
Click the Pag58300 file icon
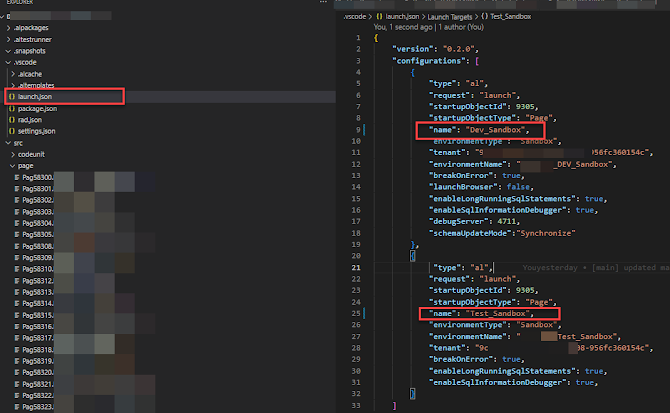17,177
